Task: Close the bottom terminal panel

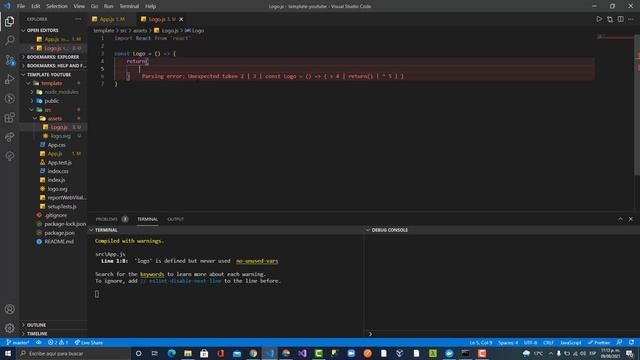Action: coord(631,219)
